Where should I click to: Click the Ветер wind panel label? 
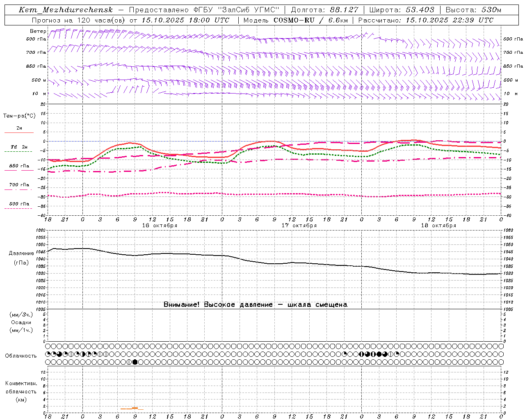38,31
